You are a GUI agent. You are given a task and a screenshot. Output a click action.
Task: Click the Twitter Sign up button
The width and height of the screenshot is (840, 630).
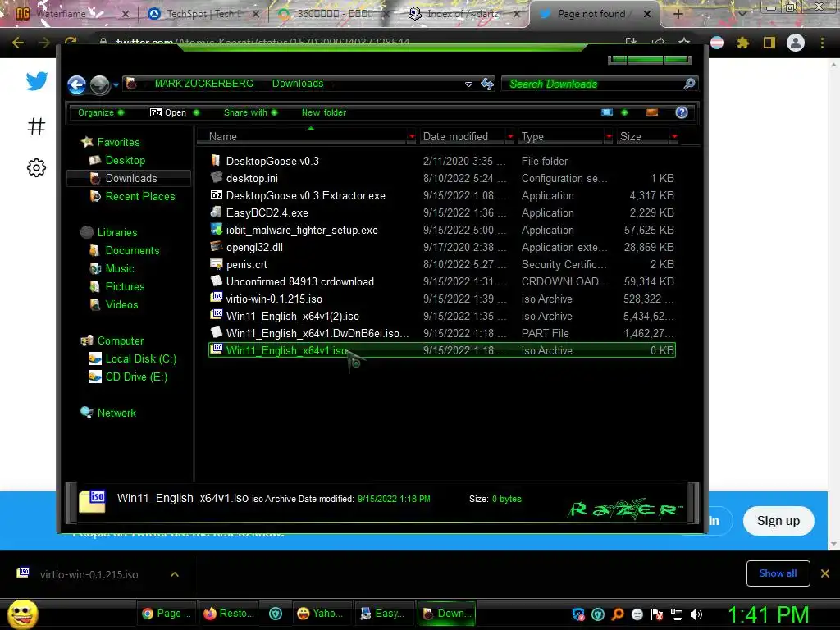778,521
